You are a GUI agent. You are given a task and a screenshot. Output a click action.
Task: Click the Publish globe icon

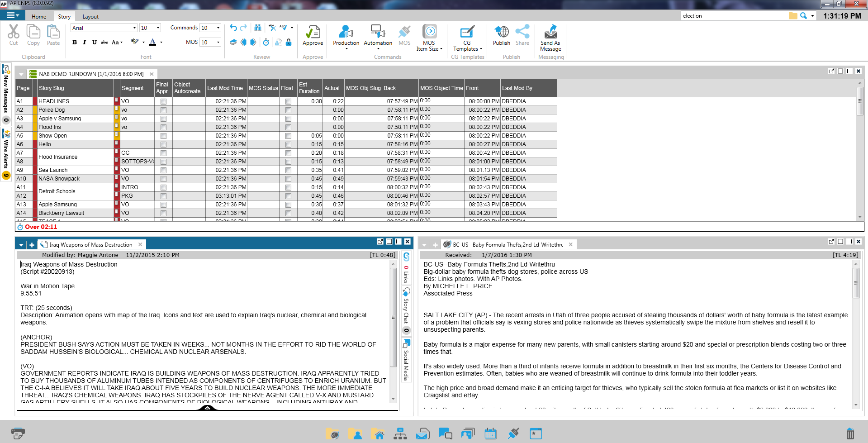[x=501, y=32]
